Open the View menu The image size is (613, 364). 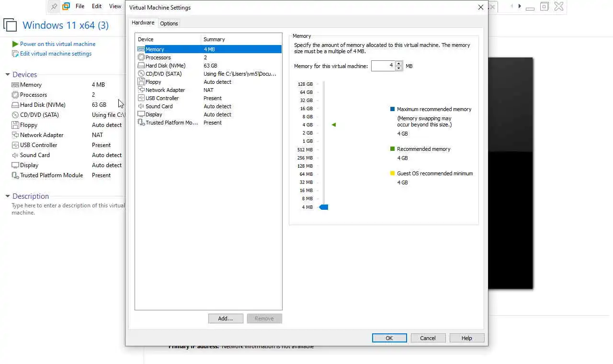(x=115, y=6)
